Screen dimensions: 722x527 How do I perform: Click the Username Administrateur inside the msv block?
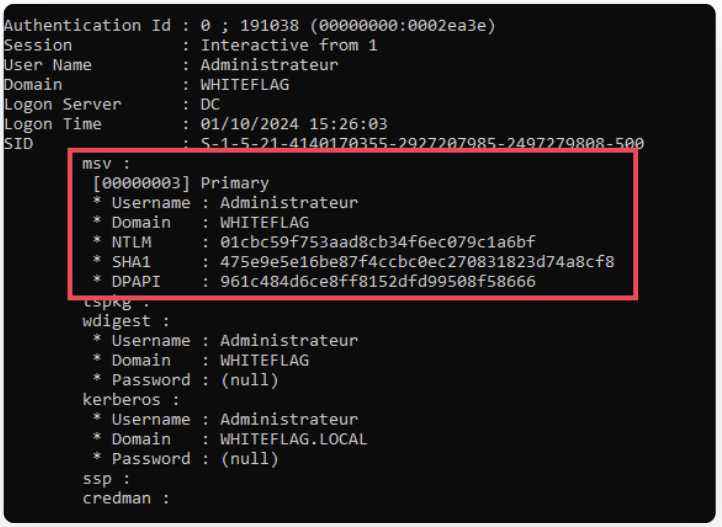(x=289, y=203)
